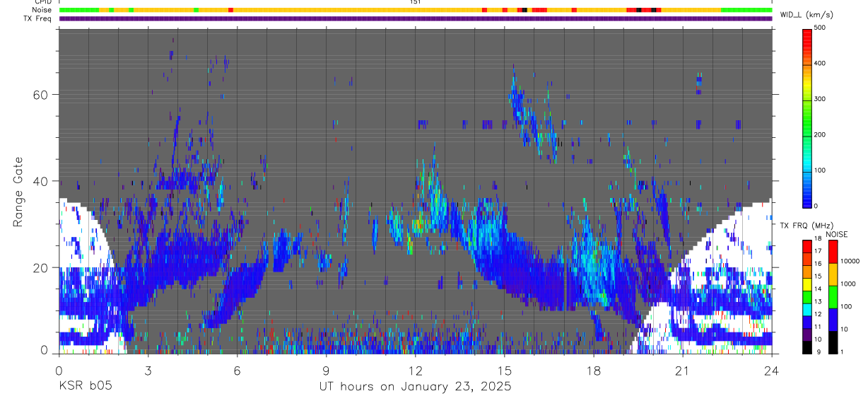Click the x-axis tick label '15'
Image resolution: width=868 pixels, height=401 pixels.
tap(504, 370)
